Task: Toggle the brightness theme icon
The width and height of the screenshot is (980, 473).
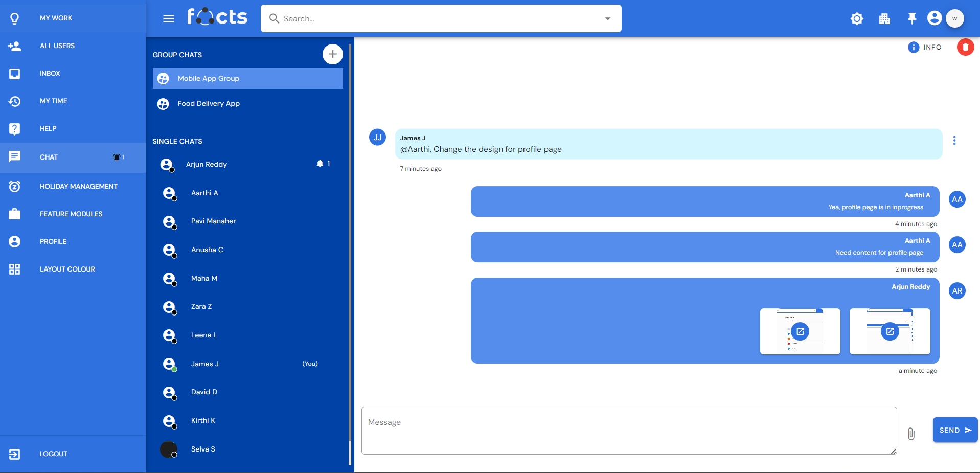Action: click(x=857, y=19)
